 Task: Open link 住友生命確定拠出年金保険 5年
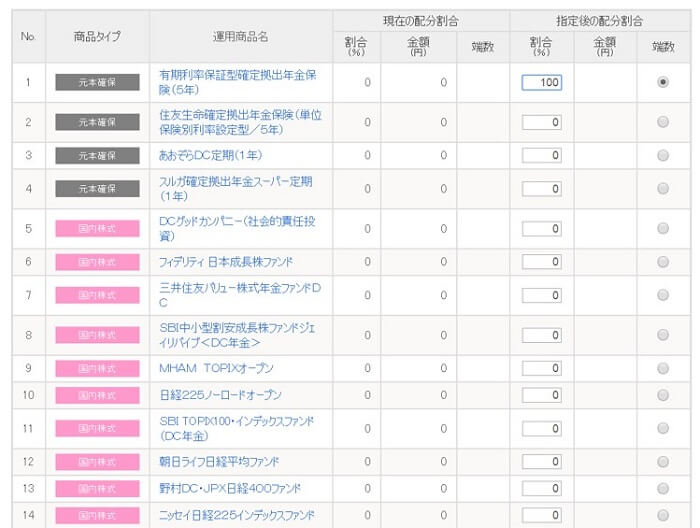point(240,122)
